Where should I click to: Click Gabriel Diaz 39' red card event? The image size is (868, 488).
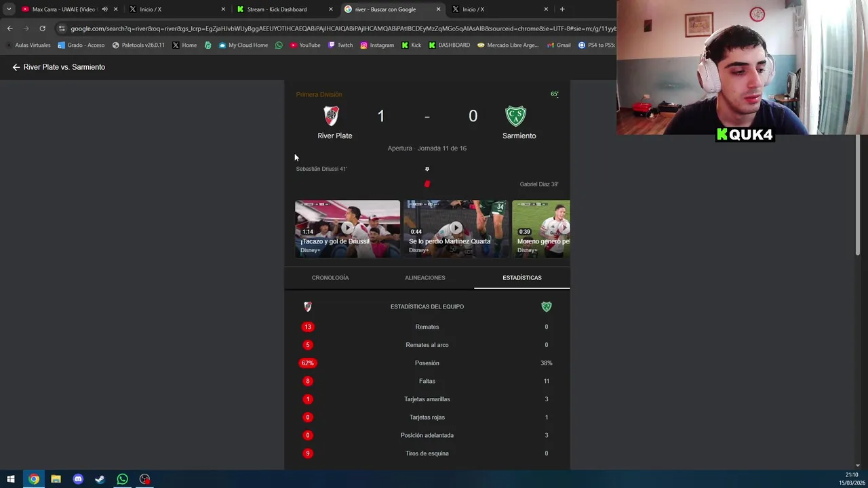539,184
